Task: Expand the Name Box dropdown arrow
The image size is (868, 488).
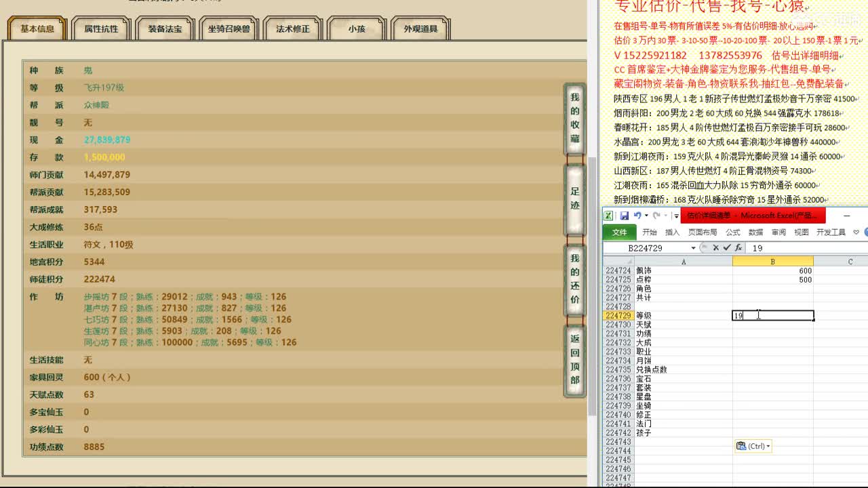Action: (693, 248)
